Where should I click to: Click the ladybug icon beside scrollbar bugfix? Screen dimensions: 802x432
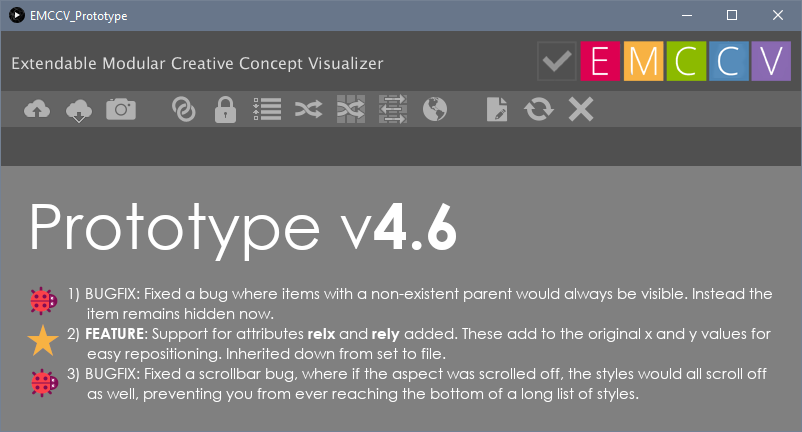click(x=44, y=382)
